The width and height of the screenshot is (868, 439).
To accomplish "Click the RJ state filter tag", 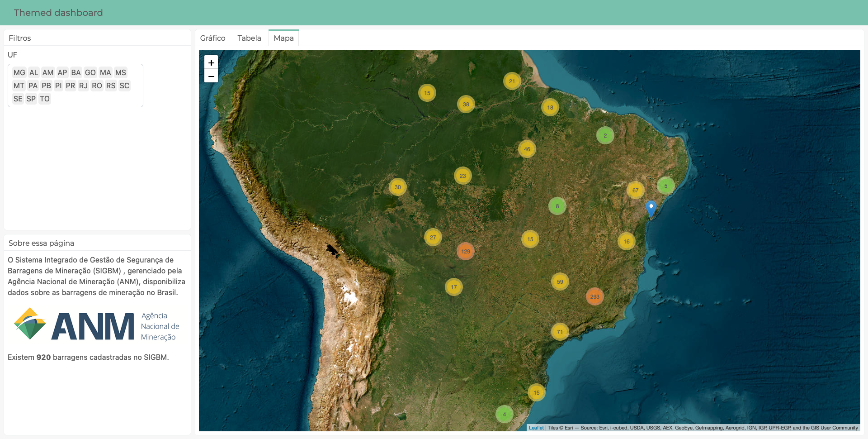I will (83, 86).
